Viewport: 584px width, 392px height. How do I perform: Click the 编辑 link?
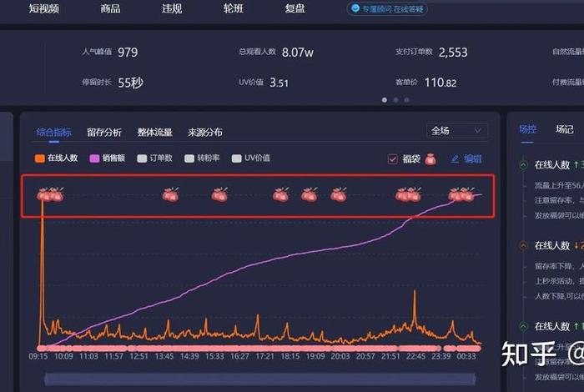pyautogui.click(x=473, y=159)
